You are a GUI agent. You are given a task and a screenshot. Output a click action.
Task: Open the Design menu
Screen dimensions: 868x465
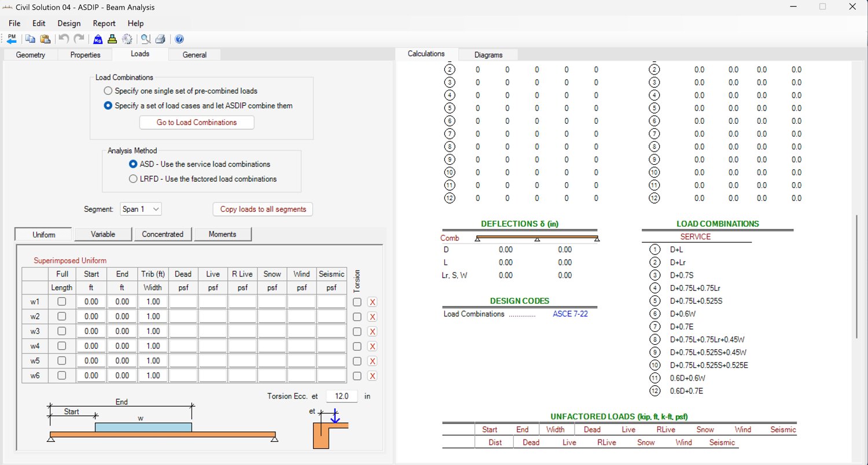coord(69,23)
